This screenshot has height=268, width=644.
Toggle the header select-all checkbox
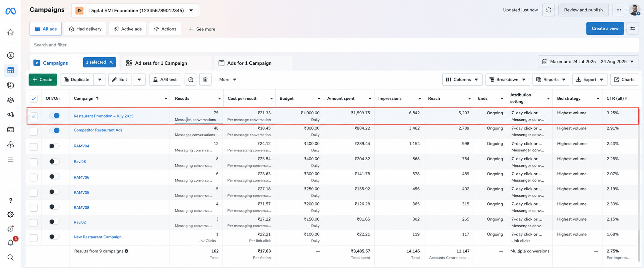pos(33,99)
